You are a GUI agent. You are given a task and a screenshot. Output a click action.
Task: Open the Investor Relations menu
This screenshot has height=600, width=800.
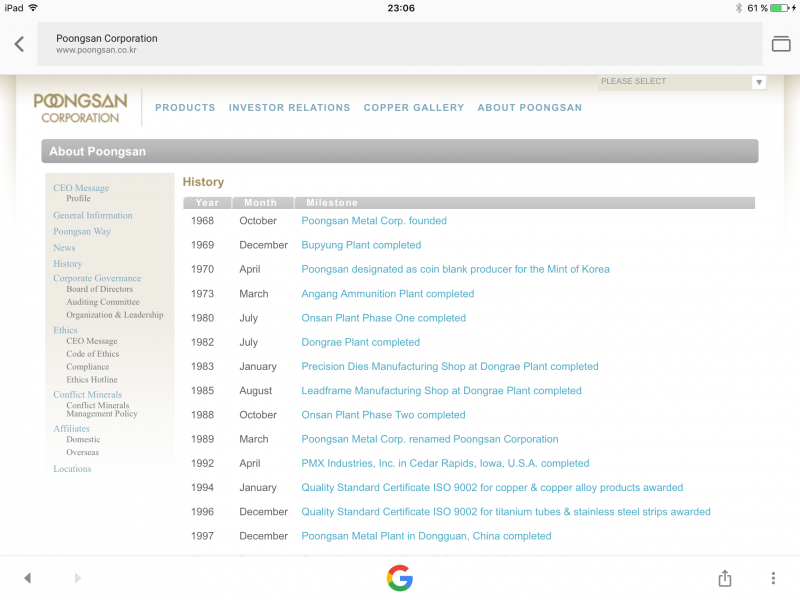[289, 108]
